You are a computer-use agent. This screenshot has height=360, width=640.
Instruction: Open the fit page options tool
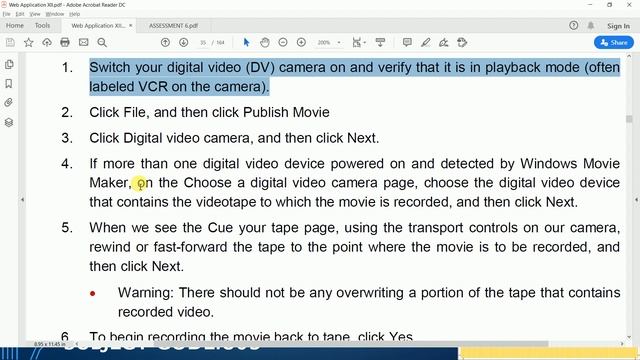tap(358, 42)
